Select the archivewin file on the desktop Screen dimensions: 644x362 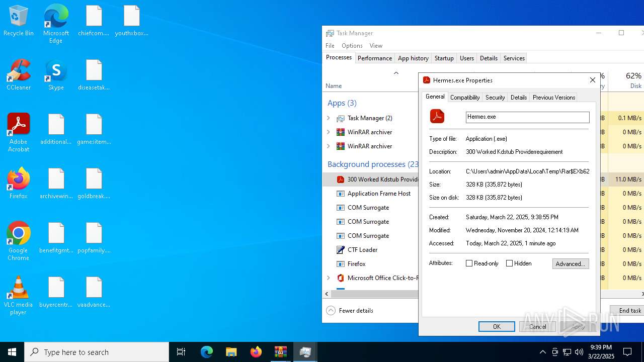pos(56,184)
